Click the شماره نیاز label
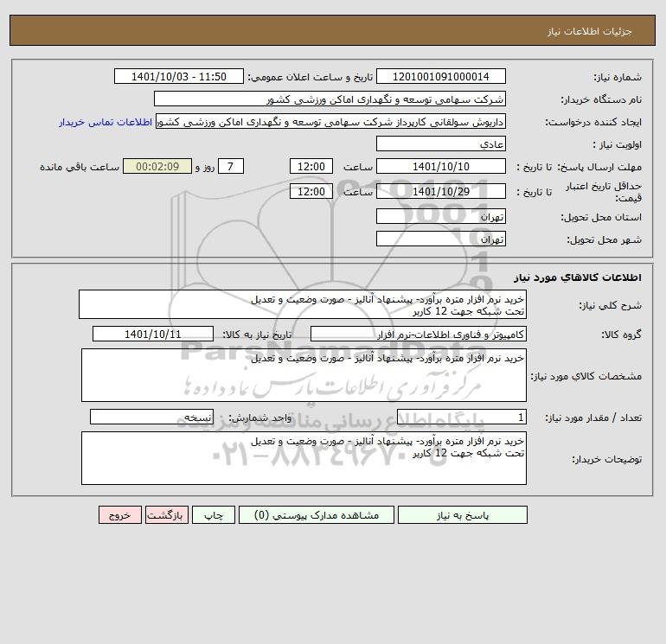Screen dimensions: 666x644 pyautogui.click(x=618, y=77)
